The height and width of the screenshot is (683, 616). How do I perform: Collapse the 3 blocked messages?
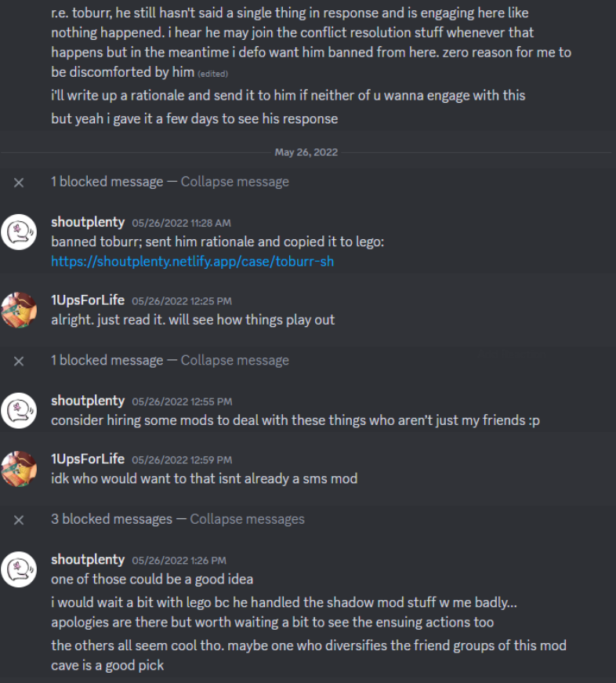[x=247, y=519]
